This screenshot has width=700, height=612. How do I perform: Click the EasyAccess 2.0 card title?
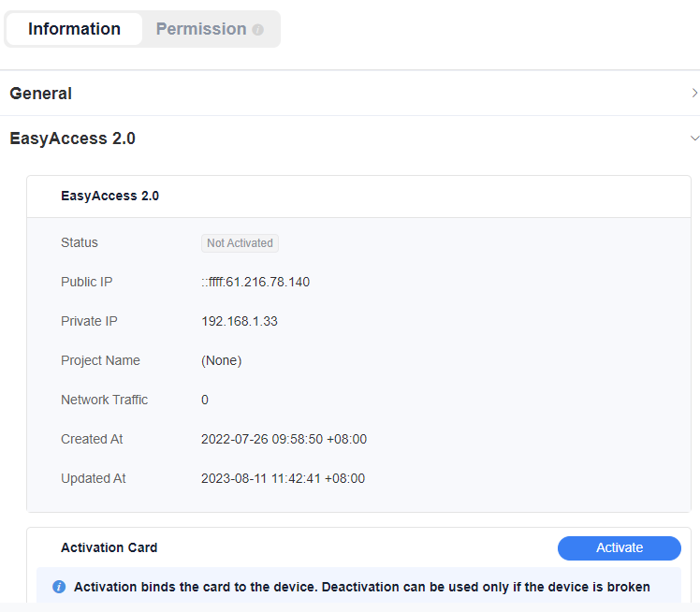click(109, 196)
